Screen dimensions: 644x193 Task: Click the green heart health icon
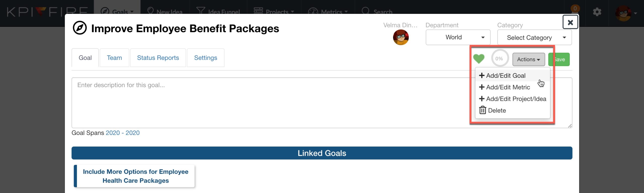478,59
